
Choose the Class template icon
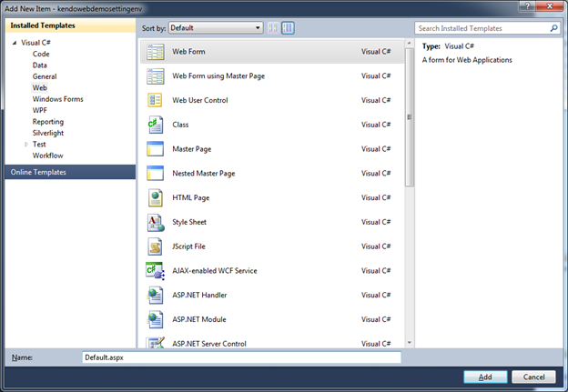tap(155, 124)
